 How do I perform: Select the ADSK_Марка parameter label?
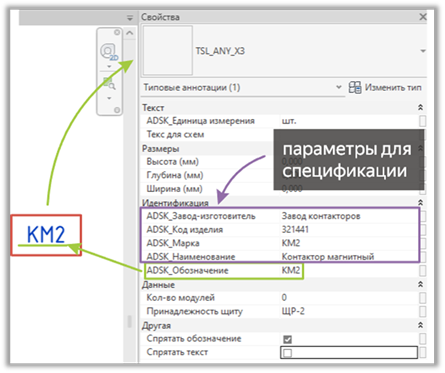click(x=173, y=243)
